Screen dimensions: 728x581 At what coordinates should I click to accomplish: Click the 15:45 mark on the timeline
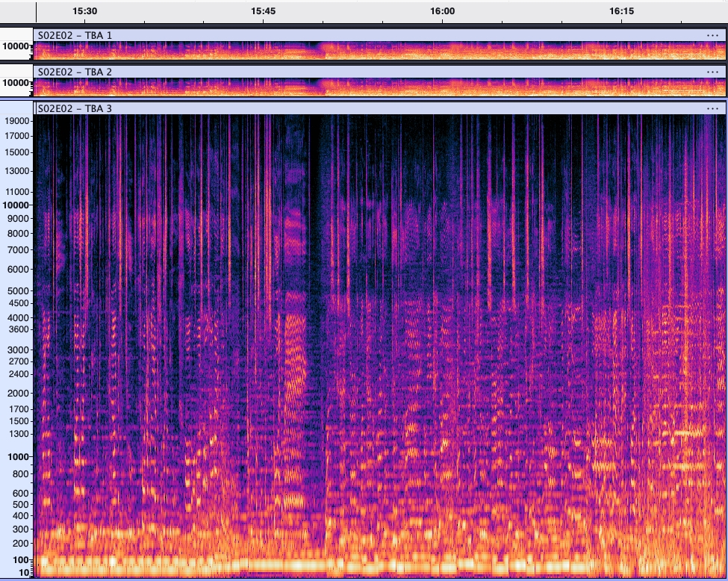point(263,11)
